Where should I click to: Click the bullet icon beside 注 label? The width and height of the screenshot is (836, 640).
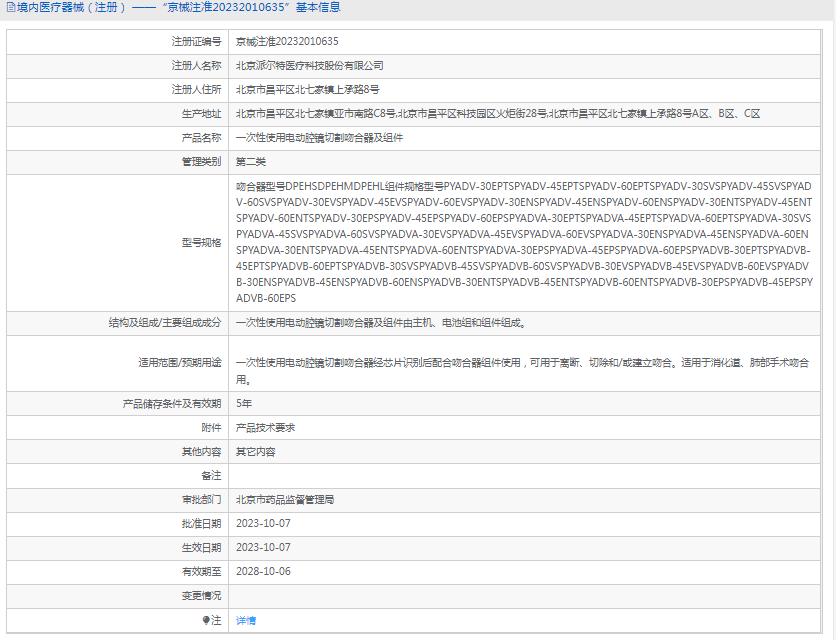click(206, 620)
